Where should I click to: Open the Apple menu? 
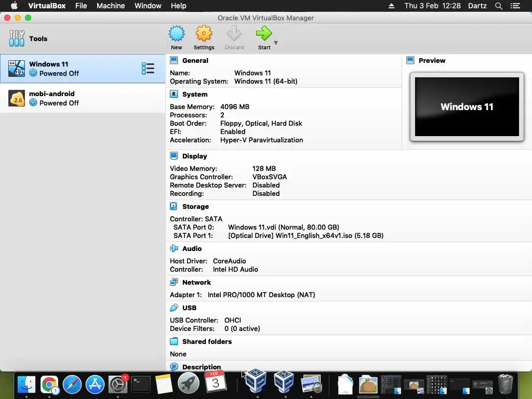pos(14,6)
